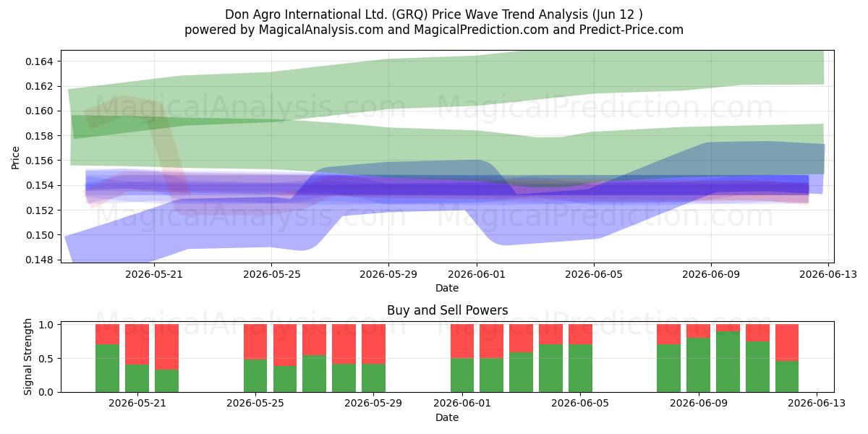The width and height of the screenshot is (868, 434).
Task: Click 2026-06-13 on the price chart axis
Action: [x=830, y=274]
